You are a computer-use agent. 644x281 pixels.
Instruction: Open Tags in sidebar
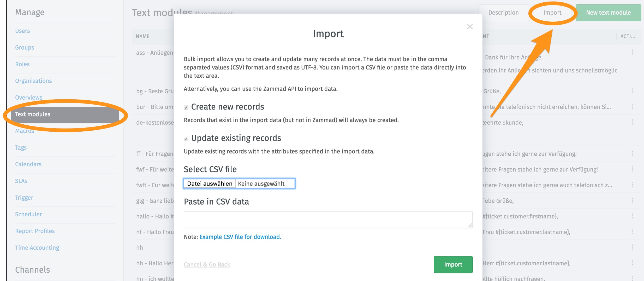(x=21, y=148)
